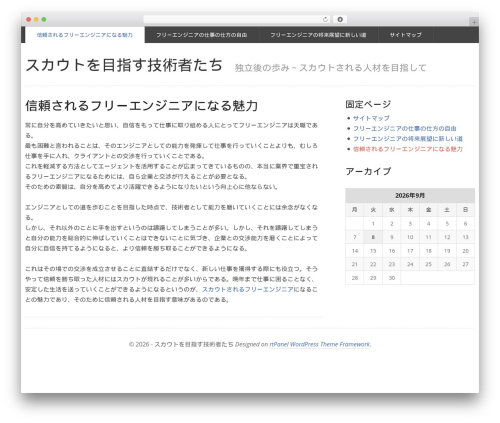Viewport: 500px width, 423px height.
Task: Click site title スカウトを目指す技術者たち
Action: pos(124,65)
